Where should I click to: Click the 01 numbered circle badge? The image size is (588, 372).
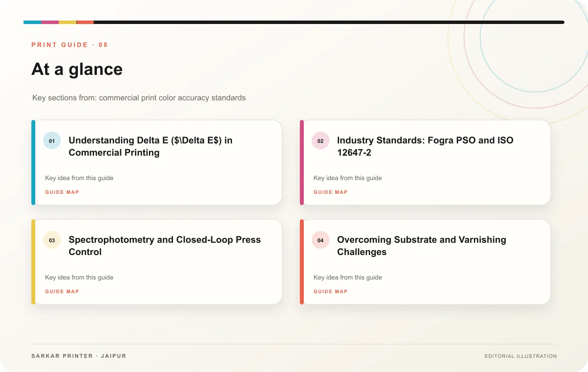(52, 140)
